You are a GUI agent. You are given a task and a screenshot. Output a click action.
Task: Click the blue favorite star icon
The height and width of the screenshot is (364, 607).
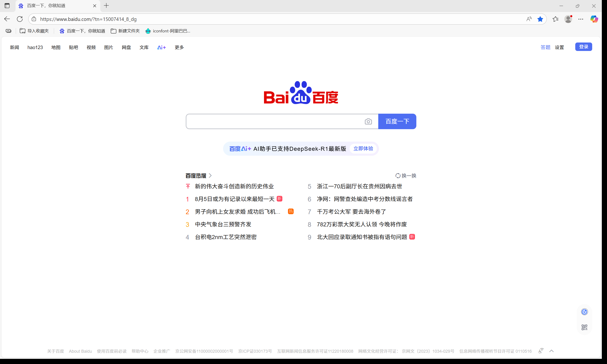[x=540, y=19]
